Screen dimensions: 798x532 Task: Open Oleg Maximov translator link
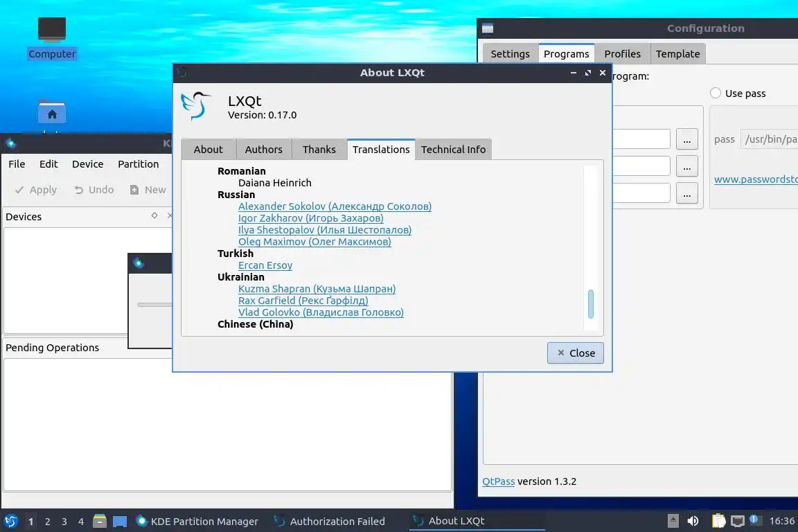pyautogui.click(x=314, y=241)
